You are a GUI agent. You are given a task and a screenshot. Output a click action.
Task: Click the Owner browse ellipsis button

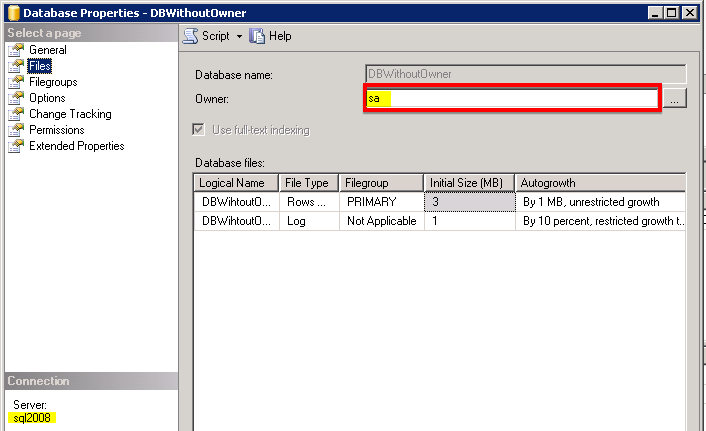[x=674, y=98]
